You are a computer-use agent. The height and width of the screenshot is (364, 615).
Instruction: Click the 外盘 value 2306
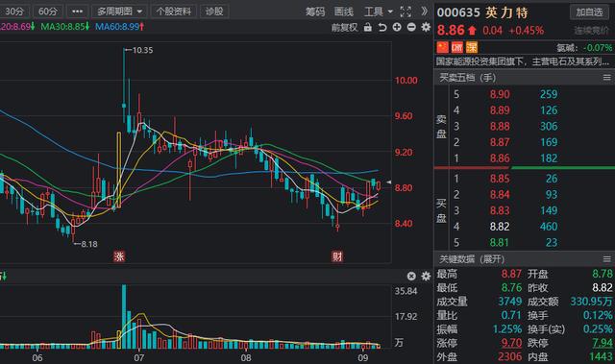pyautogui.click(x=510, y=356)
